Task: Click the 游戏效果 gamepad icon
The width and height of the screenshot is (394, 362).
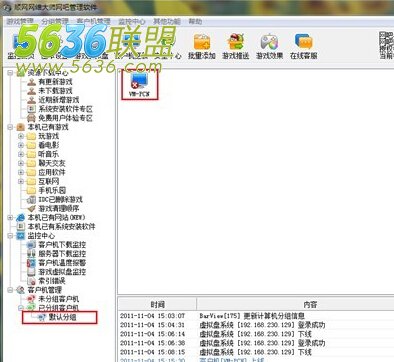Action: point(269,46)
